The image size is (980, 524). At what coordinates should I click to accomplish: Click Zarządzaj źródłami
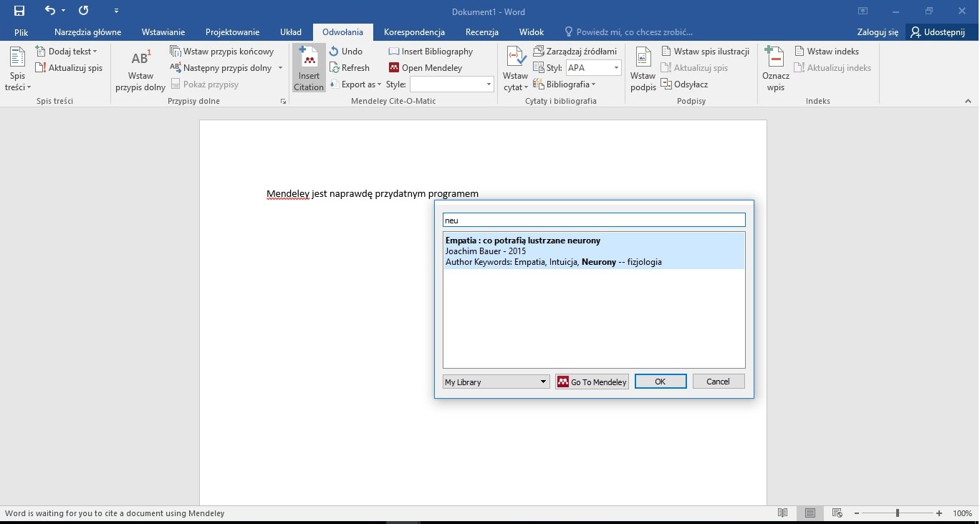[575, 52]
